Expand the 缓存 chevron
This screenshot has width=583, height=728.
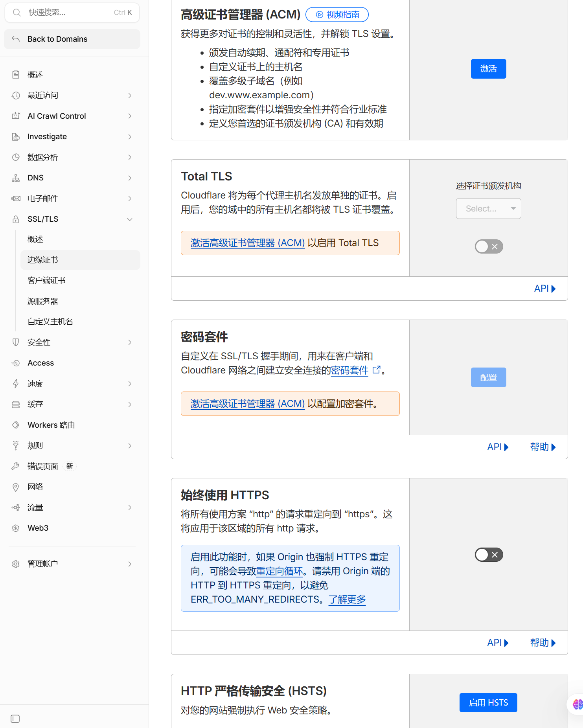click(130, 404)
